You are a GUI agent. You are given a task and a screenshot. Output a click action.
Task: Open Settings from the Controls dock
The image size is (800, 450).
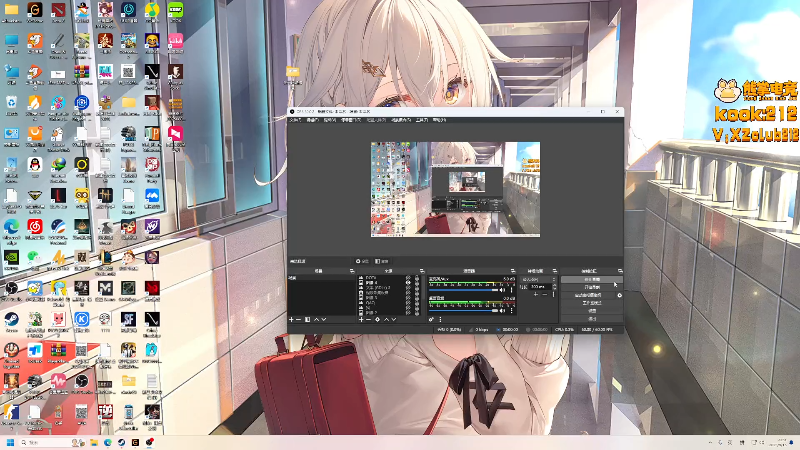coord(592,311)
